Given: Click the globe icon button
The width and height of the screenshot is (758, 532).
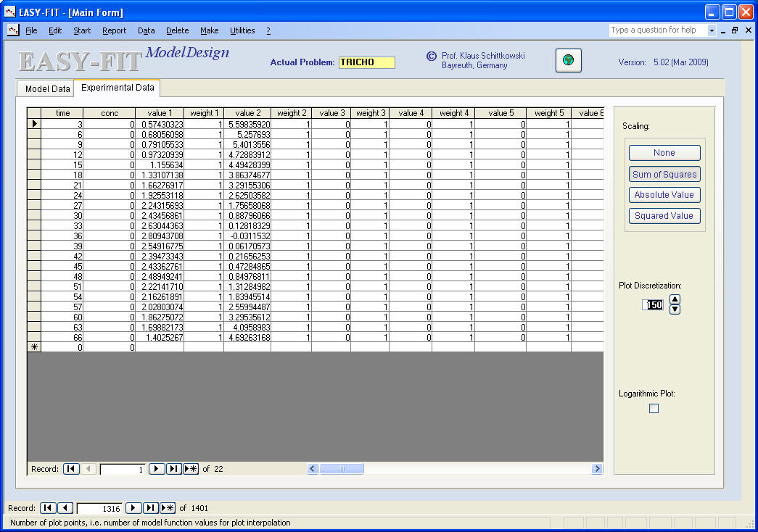Looking at the screenshot, I should click(569, 61).
